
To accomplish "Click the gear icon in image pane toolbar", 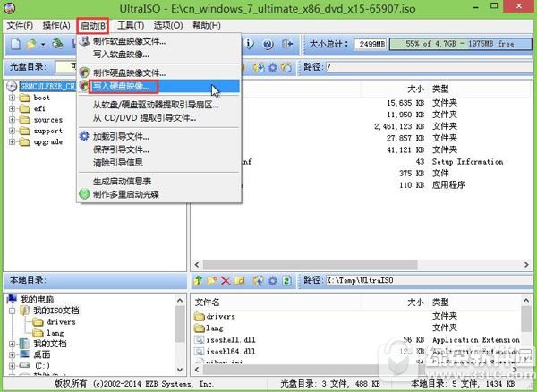I will tap(273, 67).
